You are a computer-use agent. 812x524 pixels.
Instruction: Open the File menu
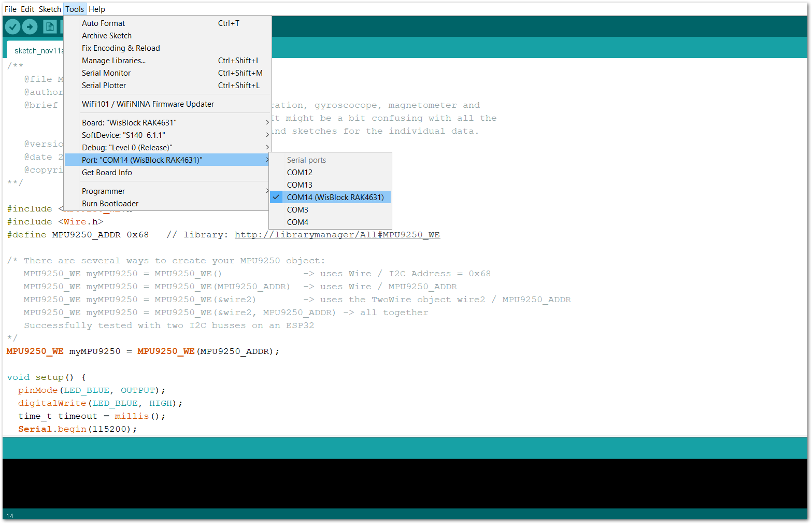click(10, 9)
